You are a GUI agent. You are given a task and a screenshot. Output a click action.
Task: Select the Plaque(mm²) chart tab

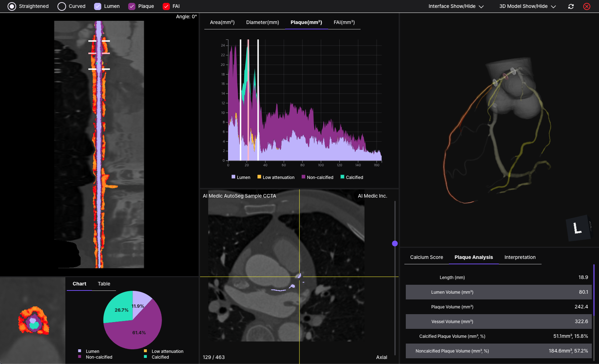tap(306, 22)
